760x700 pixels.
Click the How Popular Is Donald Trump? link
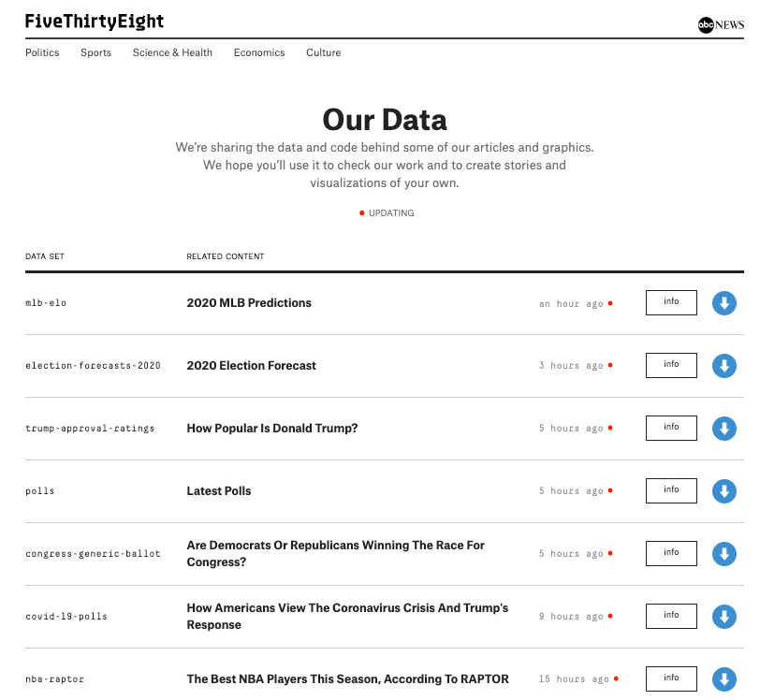point(271,428)
